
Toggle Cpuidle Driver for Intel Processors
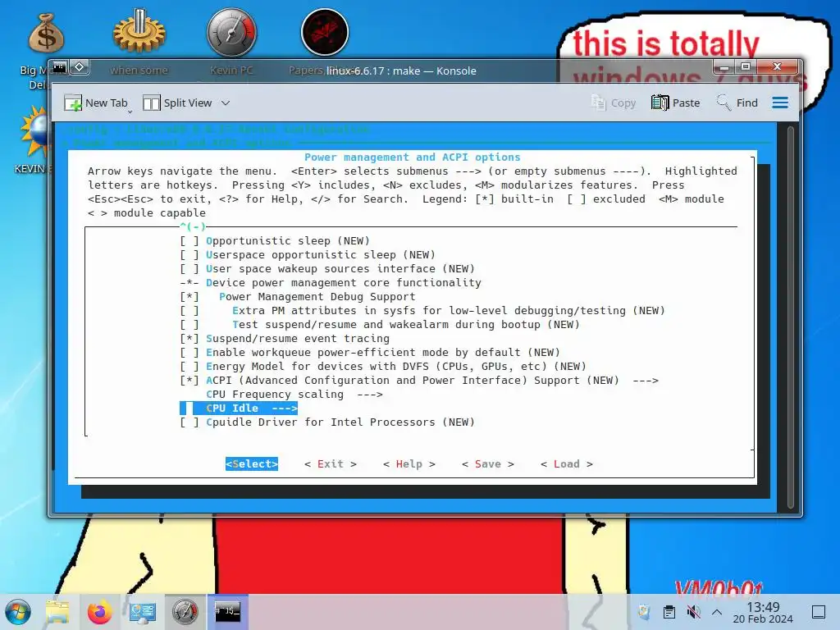pyautogui.click(x=189, y=422)
